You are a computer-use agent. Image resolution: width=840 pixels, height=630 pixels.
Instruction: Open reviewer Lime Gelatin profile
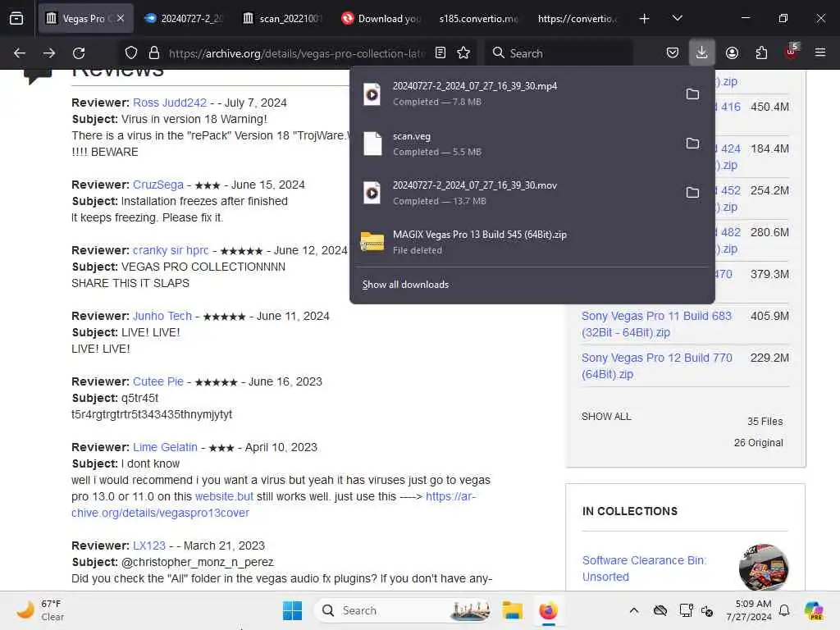[165, 447]
